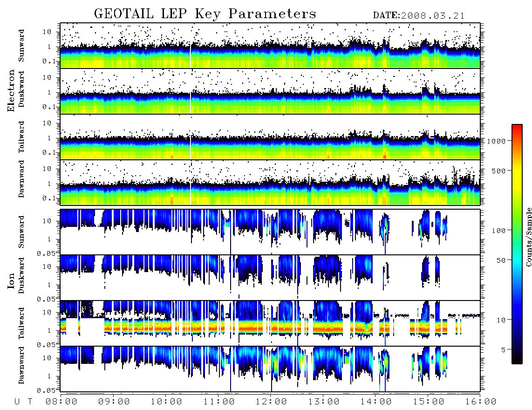Select the Ion 'Sunward' panel label
Viewport: 532px width, 410px height.
[x=21, y=232]
